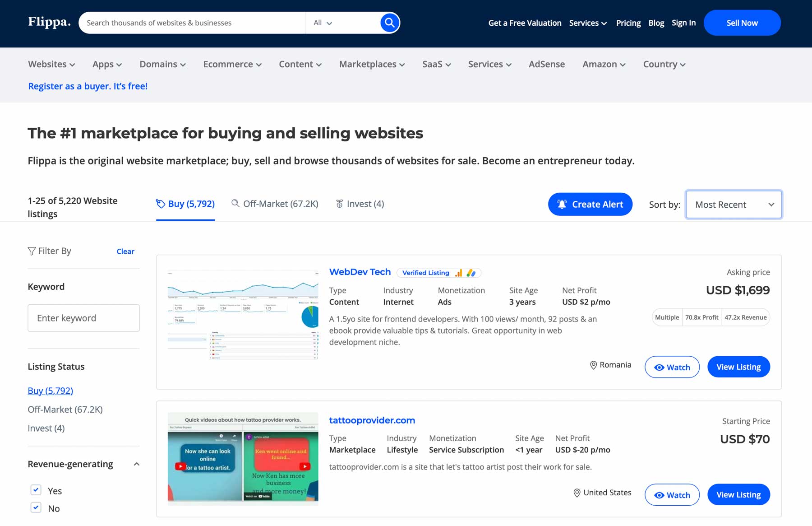Click the eye icon on WebDev Tech's Watch button
This screenshot has width=812, height=526.
660,367
